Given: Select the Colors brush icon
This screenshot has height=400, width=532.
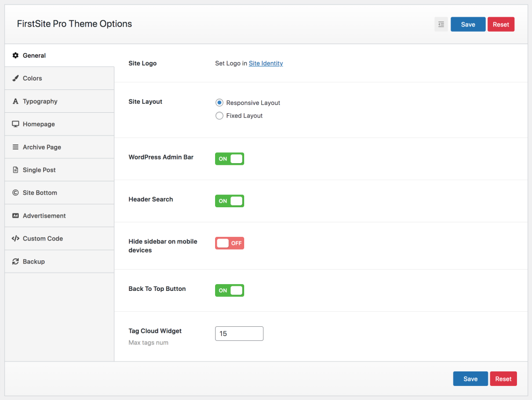Looking at the screenshot, I should point(16,78).
